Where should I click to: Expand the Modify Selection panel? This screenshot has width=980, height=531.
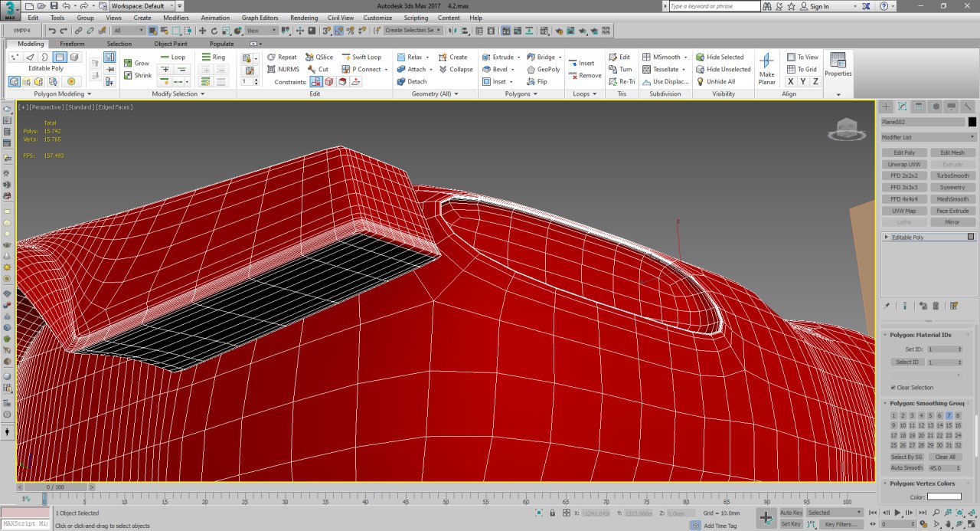(178, 94)
